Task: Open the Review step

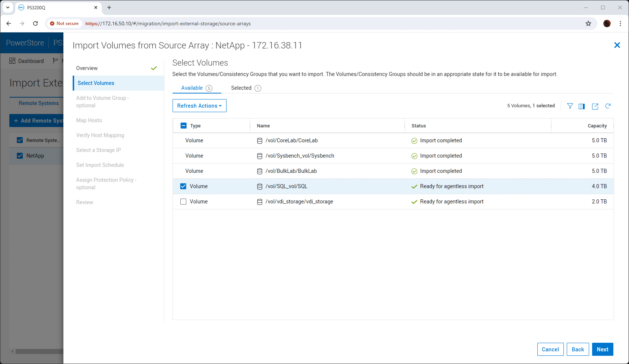Action: pyautogui.click(x=85, y=202)
